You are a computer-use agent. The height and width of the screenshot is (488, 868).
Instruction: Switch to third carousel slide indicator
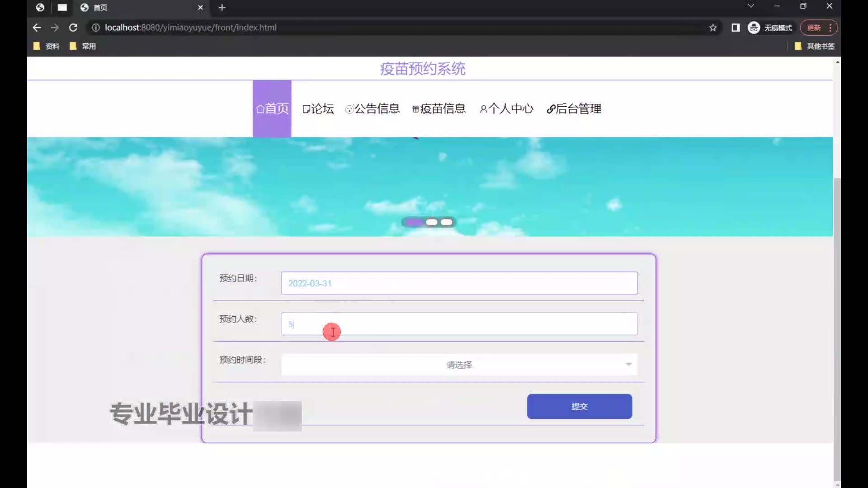pos(446,222)
